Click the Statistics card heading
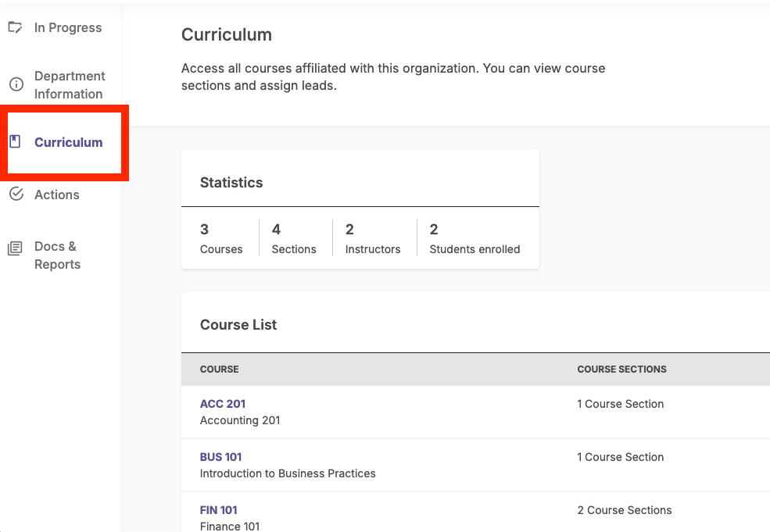 231,183
